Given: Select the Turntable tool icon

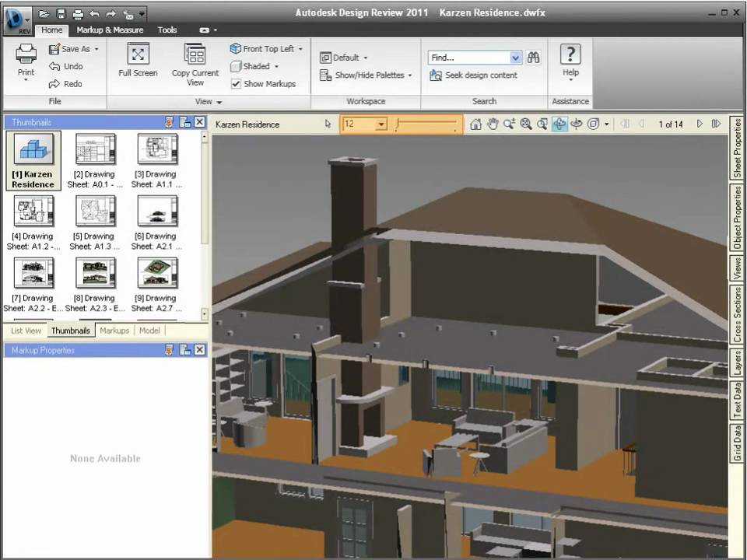Looking at the screenshot, I should (576, 124).
